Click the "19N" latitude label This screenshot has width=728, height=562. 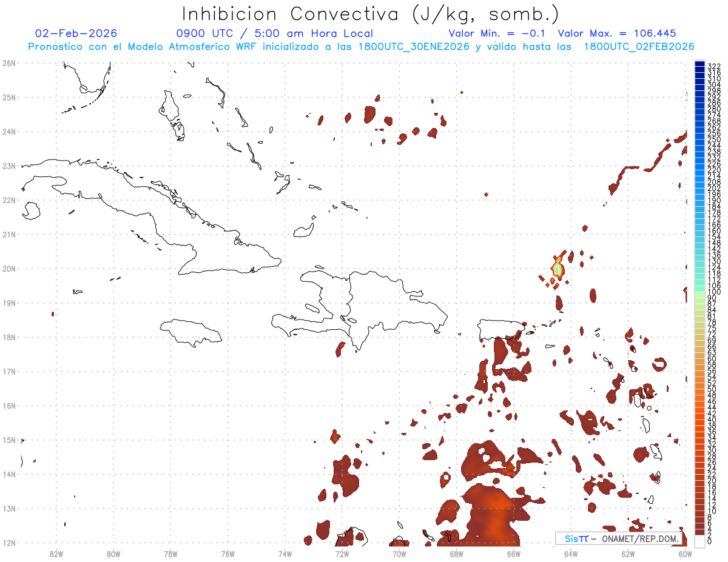coord(9,303)
